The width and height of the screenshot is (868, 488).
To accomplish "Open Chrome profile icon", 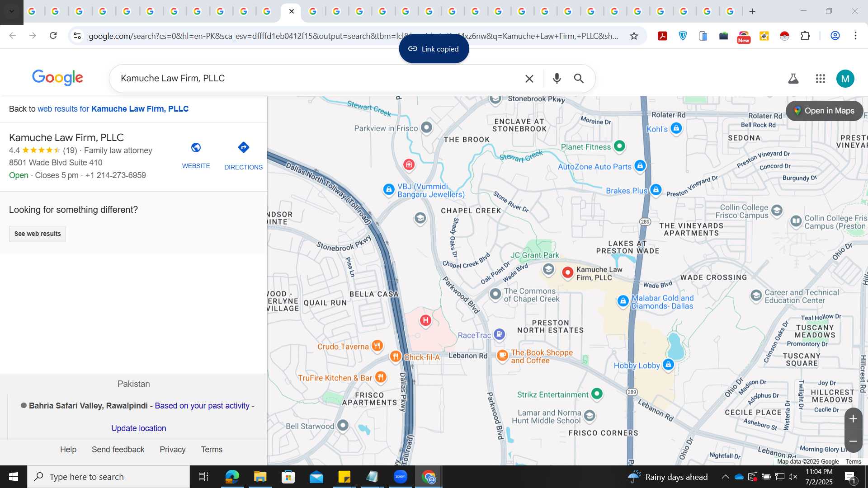I will click(x=835, y=36).
